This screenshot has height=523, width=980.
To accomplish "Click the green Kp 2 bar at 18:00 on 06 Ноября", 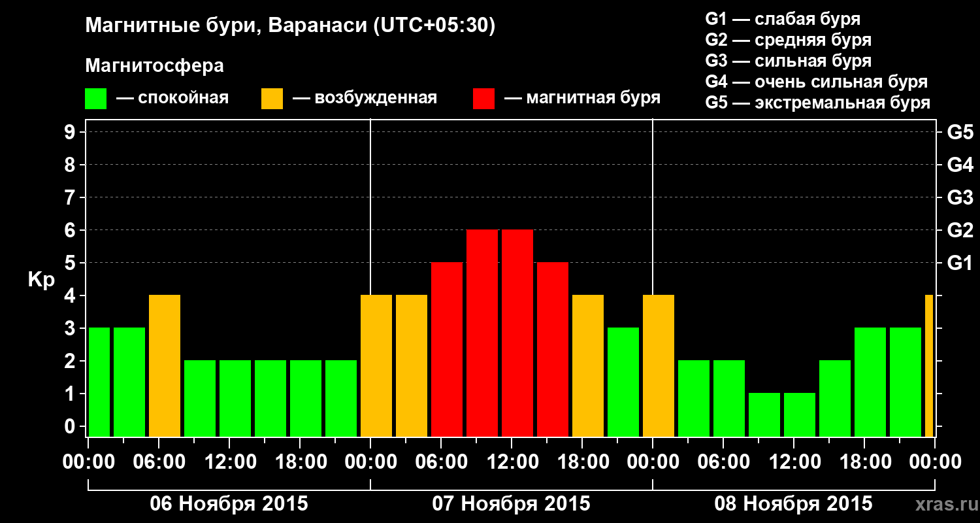I will tap(306, 399).
